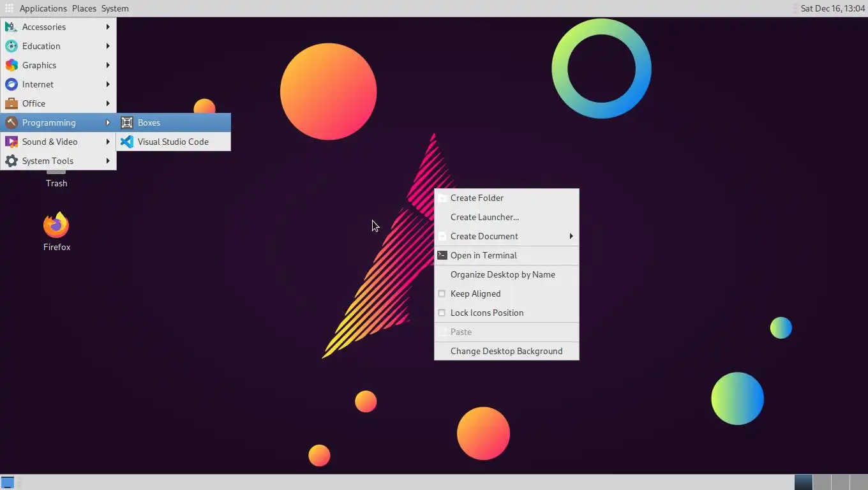Open the Sound & Video category icon
This screenshot has width=868, height=490.
[x=11, y=142]
